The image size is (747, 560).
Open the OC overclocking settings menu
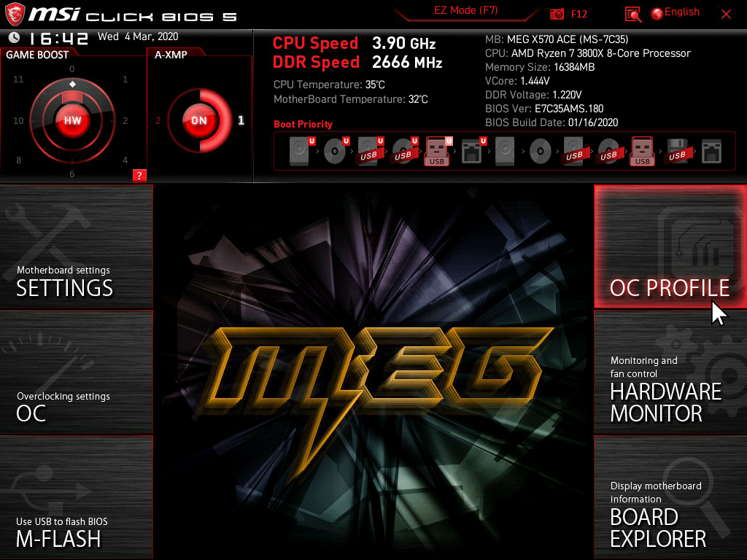(76, 373)
